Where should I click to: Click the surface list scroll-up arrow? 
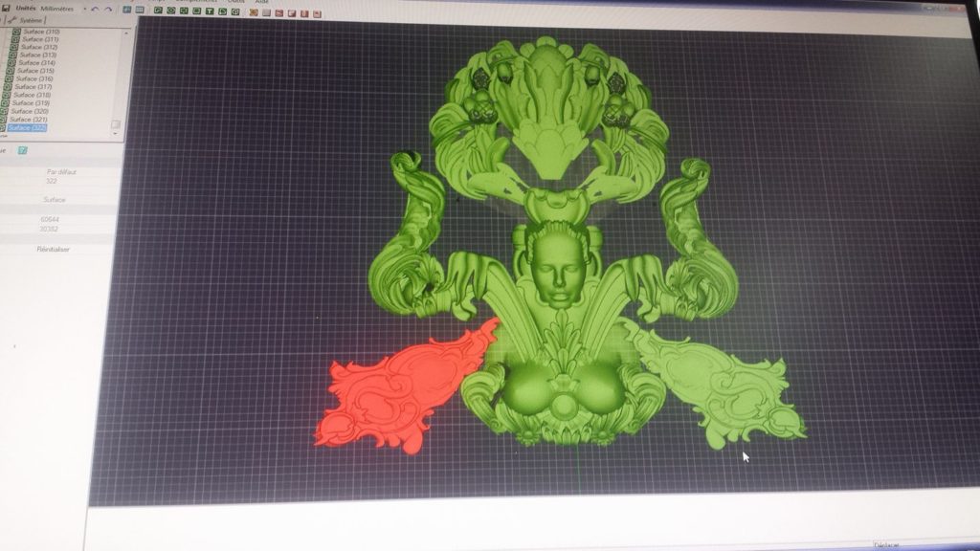(125, 33)
